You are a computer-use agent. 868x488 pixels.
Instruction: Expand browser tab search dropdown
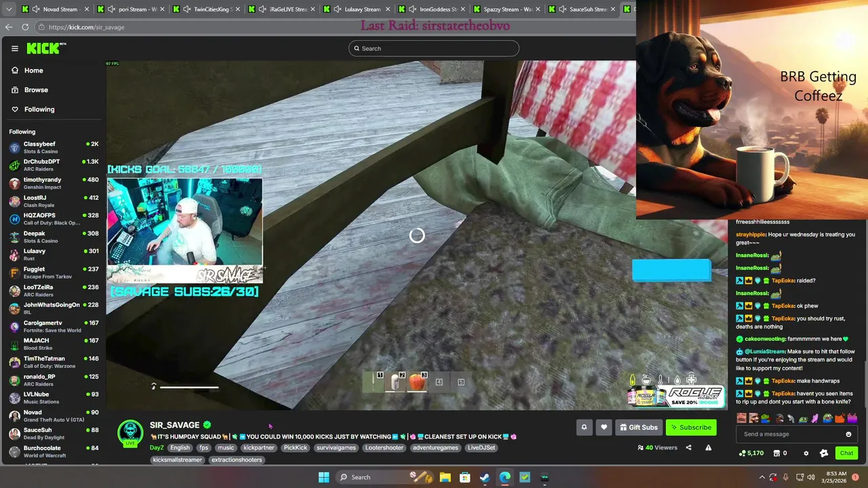point(8,9)
